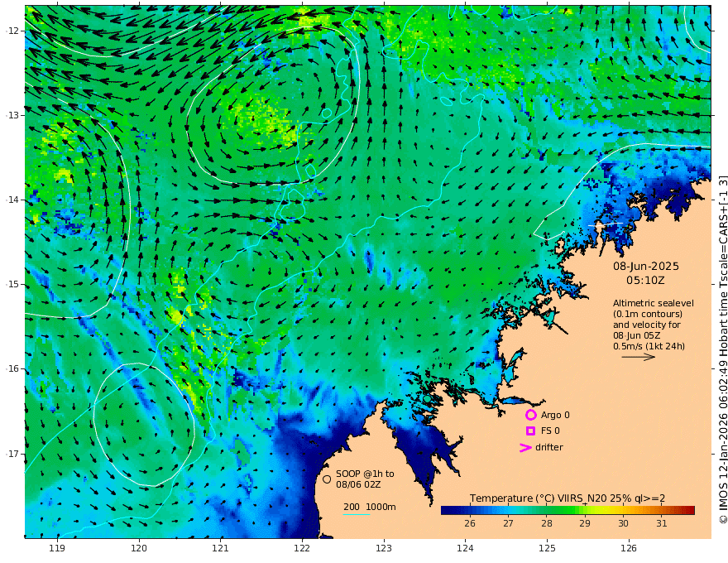Click the date text 08-Jun-2025

point(646,266)
